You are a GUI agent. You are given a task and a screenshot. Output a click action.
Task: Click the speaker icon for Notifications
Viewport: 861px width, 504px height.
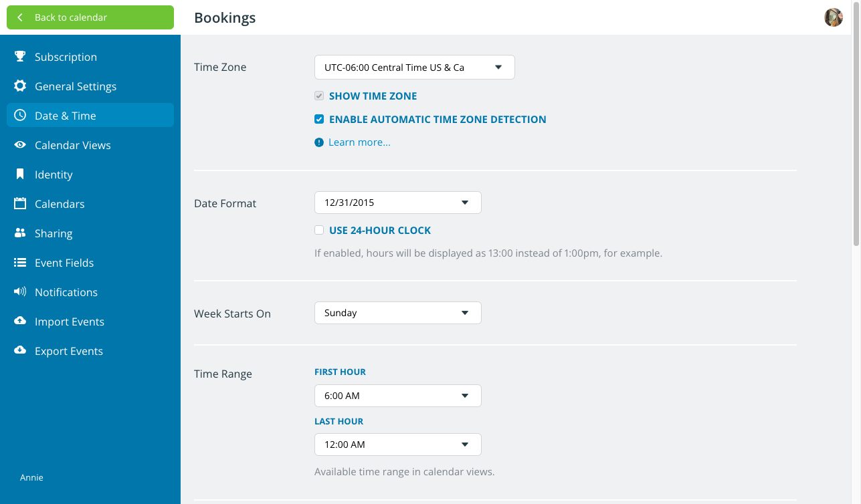(20, 292)
